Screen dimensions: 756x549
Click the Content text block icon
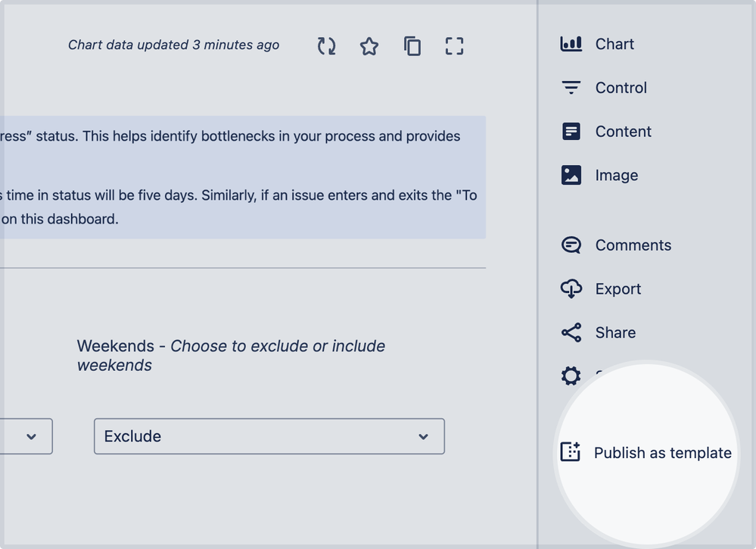pyautogui.click(x=571, y=132)
